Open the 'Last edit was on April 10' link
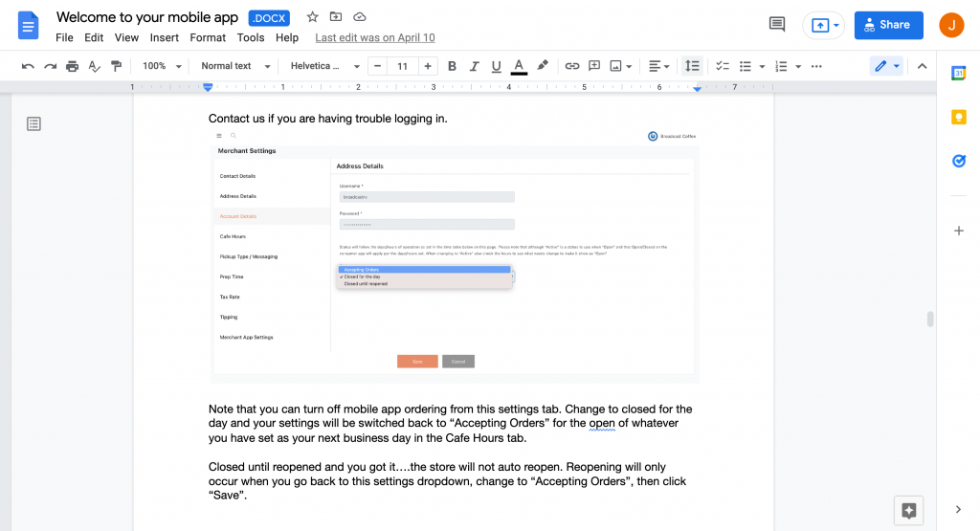 (x=374, y=37)
